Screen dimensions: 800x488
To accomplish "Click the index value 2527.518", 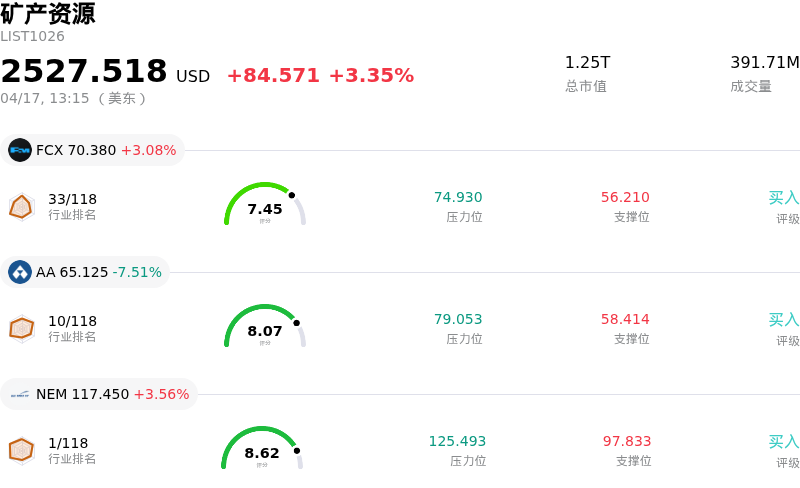I will [x=84, y=72].
